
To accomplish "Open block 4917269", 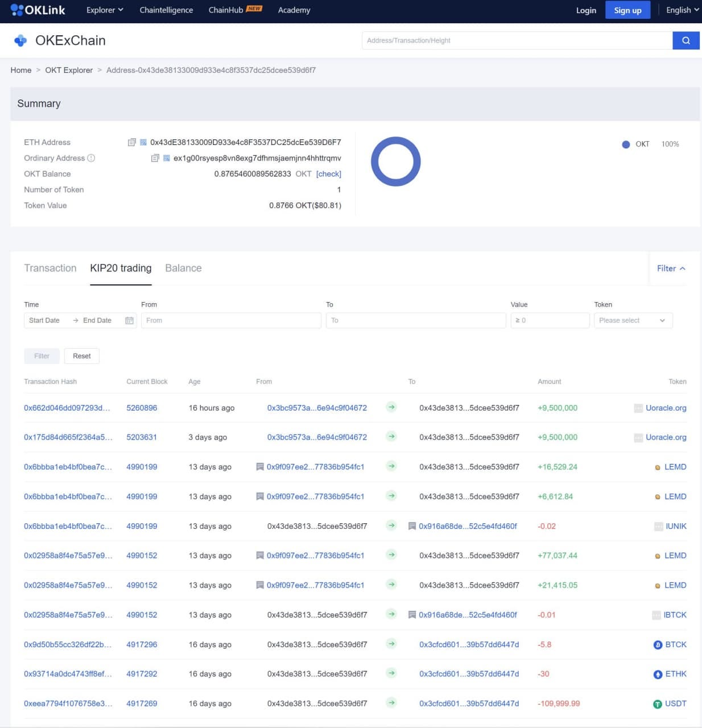I will click(142, 704).
